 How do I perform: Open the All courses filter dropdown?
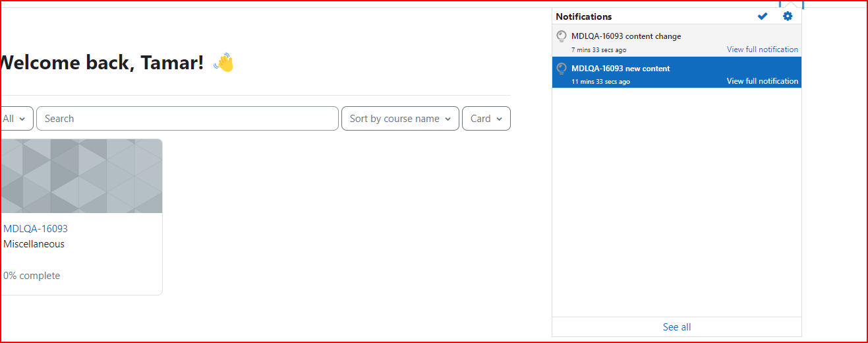[x=16, y=119]
